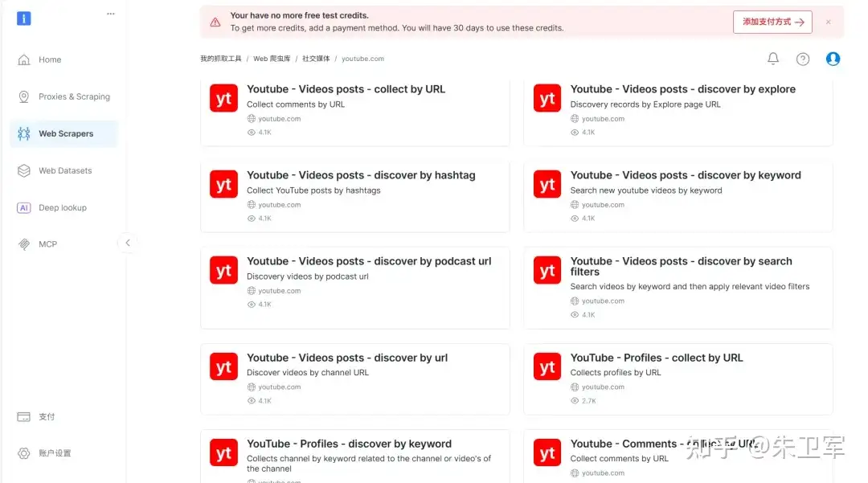The width and height of the screenshot is (868, 483).
Task: Click youtube.com breadcrumb
Action: (362, 59)
